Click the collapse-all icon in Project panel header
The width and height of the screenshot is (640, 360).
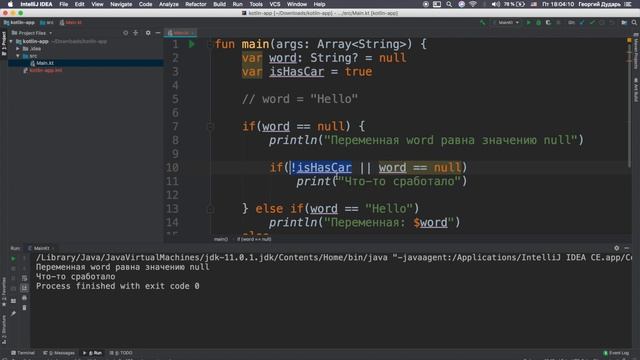(136, 33)
